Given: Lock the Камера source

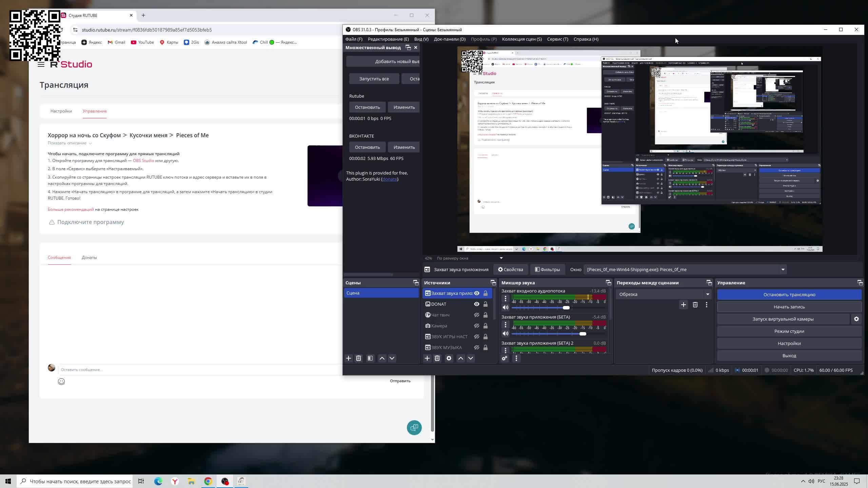Looking at the screenshot, I should click(x=486, y=326).
